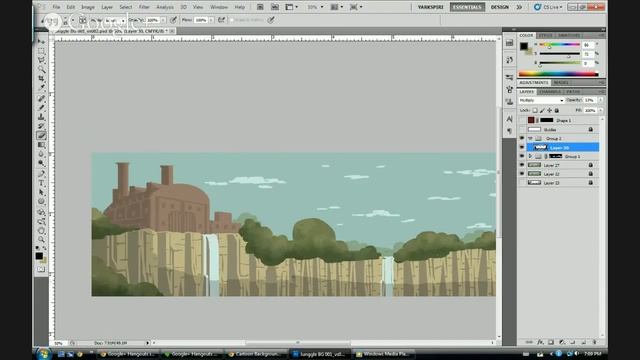This screenshot has width=640, height=360.
Task: Select the Hand tool
Action: pyautogui.click(x=41, y=231)
